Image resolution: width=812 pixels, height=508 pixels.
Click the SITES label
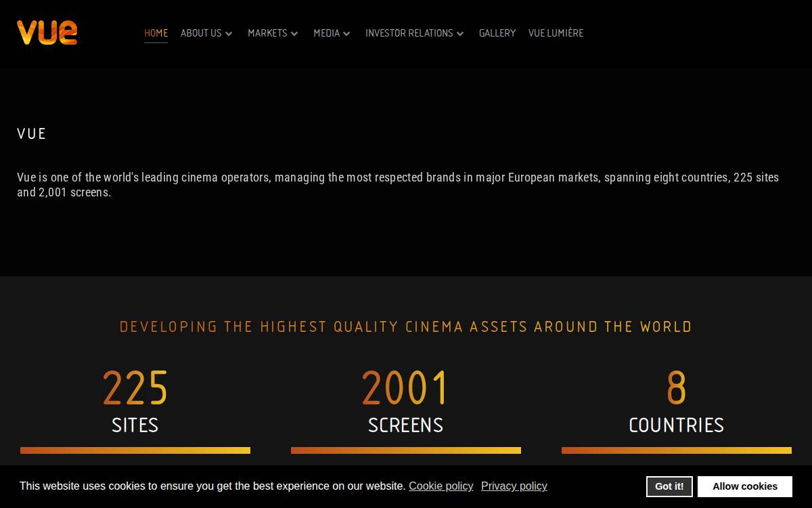pos(135,425)
